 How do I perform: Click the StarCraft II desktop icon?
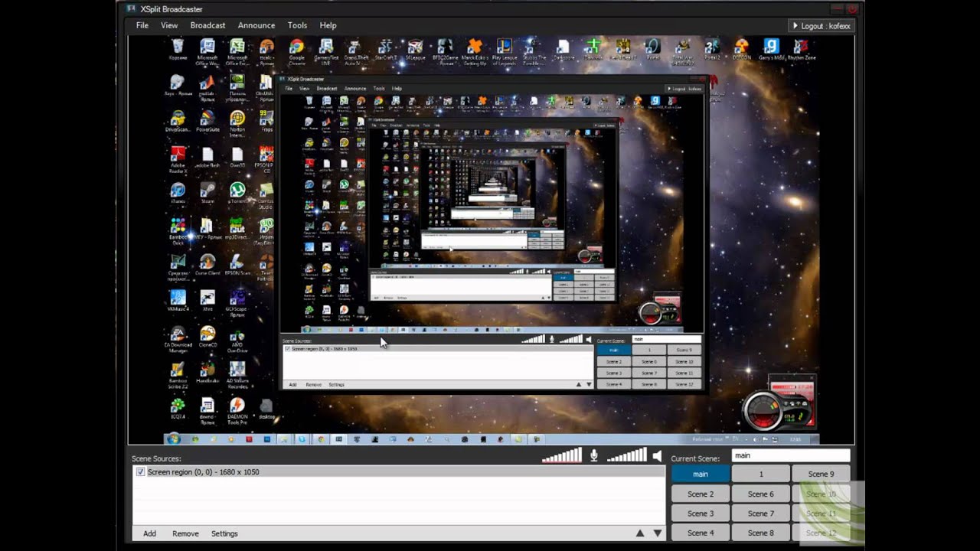[386, 50]
